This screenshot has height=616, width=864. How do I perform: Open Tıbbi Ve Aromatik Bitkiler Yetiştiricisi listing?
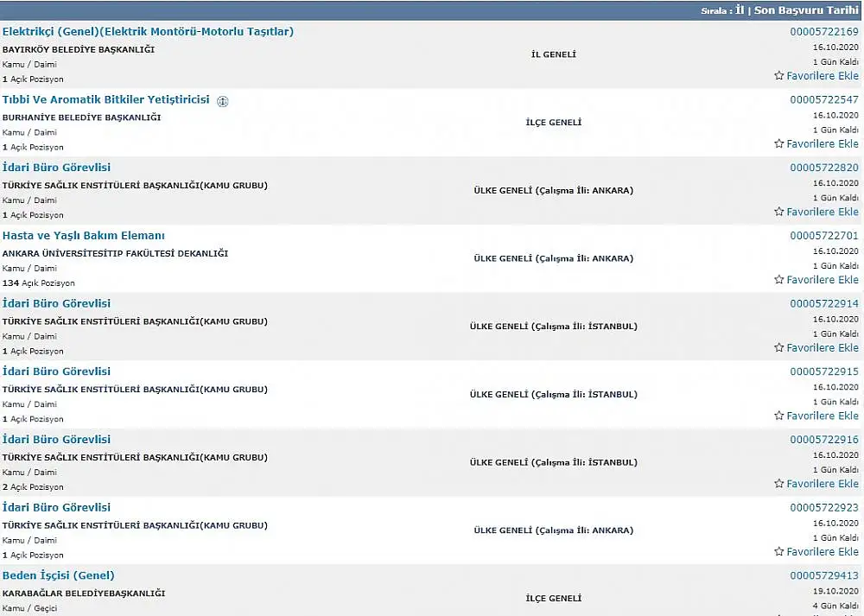coord(105,99)
